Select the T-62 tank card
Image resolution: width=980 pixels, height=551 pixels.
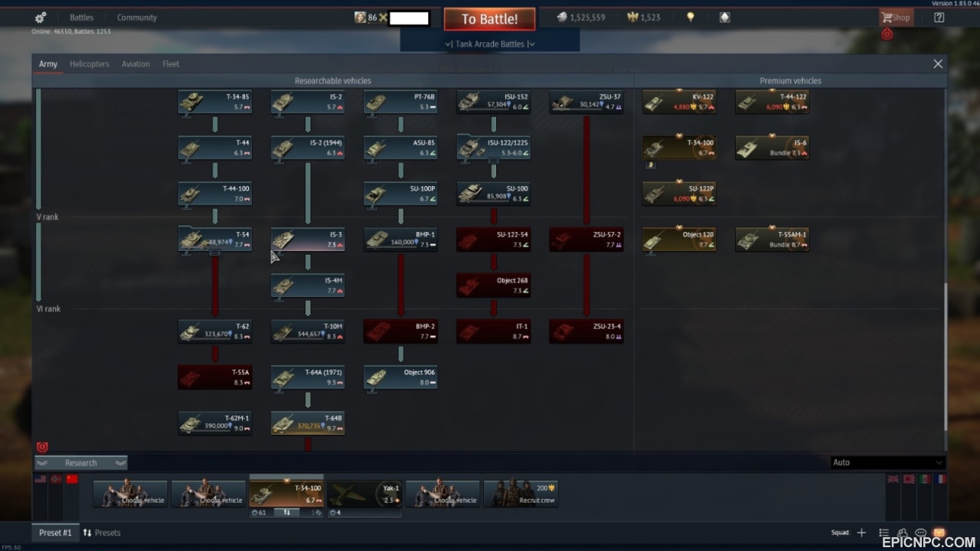click(x=215, y=331)
